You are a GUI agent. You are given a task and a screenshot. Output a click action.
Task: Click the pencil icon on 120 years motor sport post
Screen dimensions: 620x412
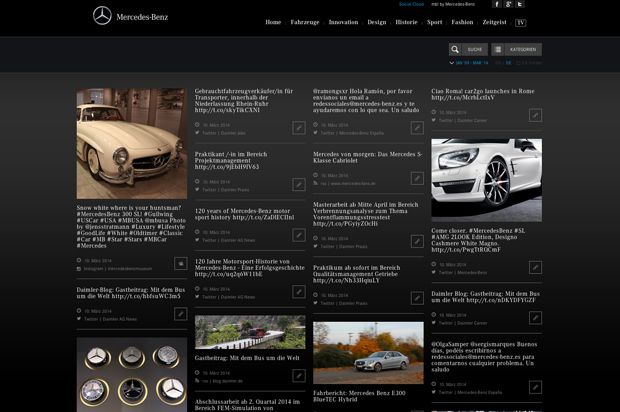pyautogui.click(x=299, y=235)
